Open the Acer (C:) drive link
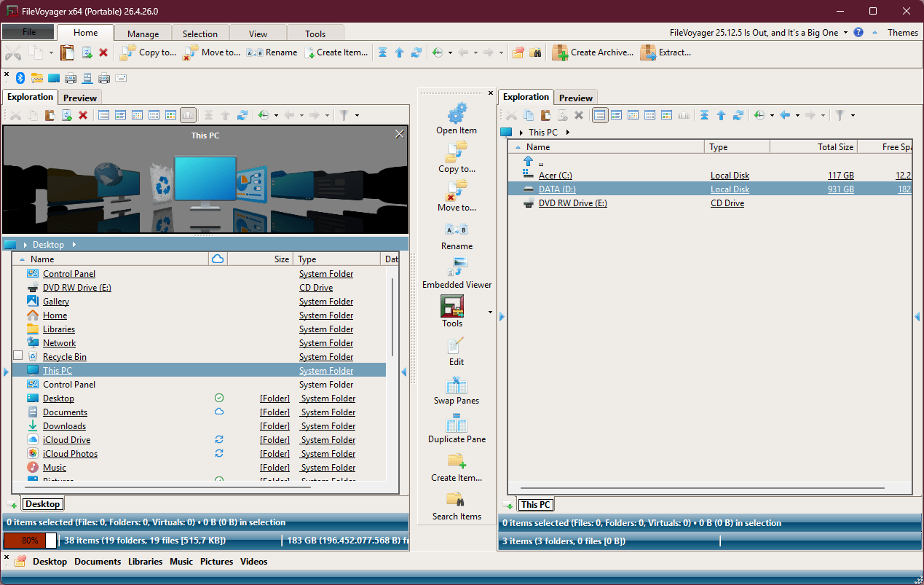Viewport: 924px width, 585px height. [557, 176]
